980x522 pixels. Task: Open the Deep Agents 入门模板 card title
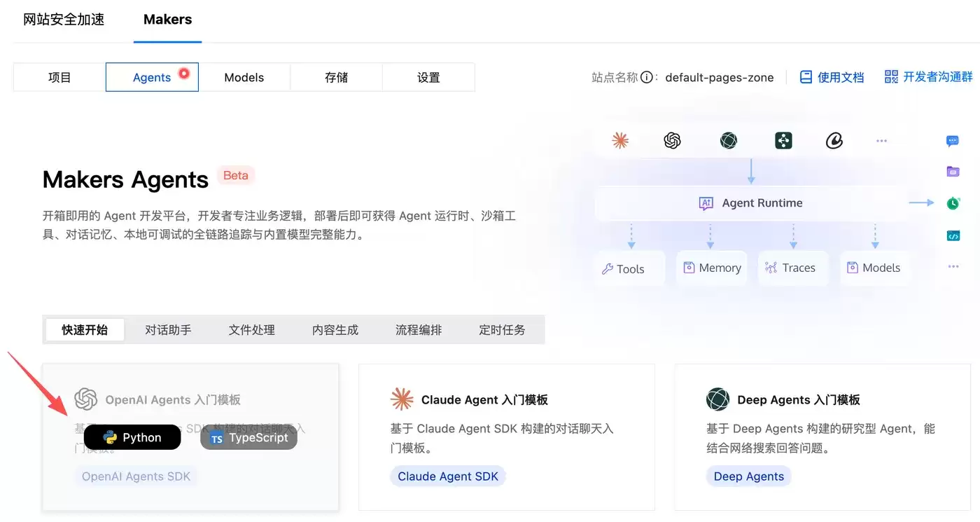click(799, 400)
